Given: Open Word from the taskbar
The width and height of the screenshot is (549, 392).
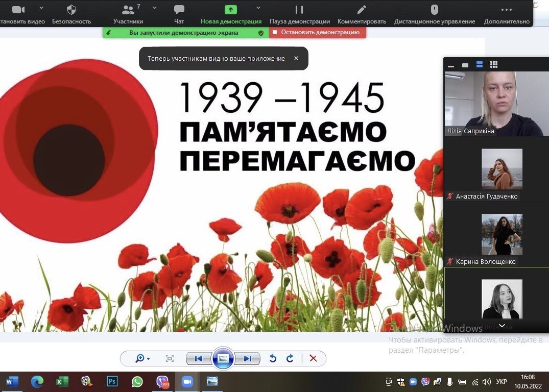Looking at the screenshot, I should click(12, 382).
